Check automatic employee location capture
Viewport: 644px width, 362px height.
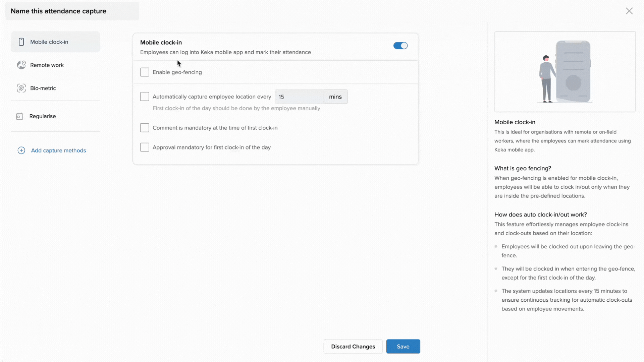click(x=145, y=97)
